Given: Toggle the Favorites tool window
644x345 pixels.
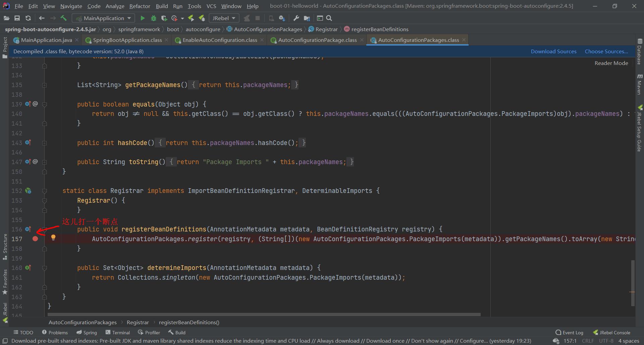Looking at the screenshot, I should [x=5, y=282].
